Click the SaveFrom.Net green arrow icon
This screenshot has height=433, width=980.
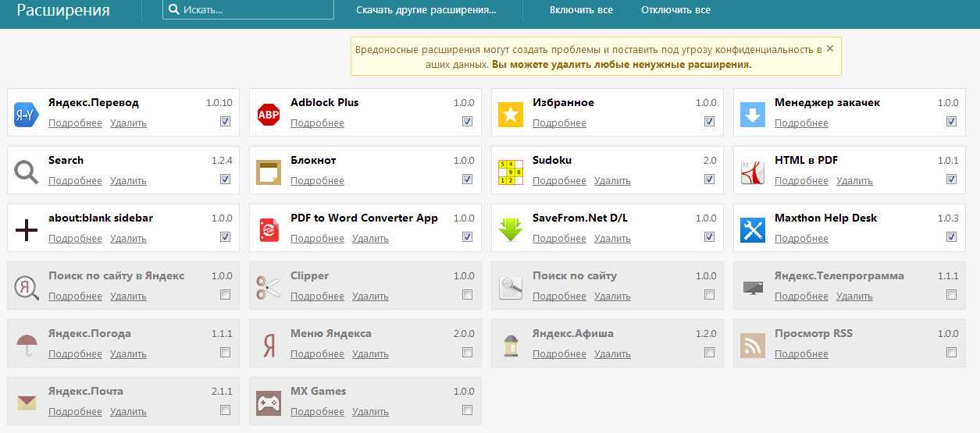click(511, 230)
